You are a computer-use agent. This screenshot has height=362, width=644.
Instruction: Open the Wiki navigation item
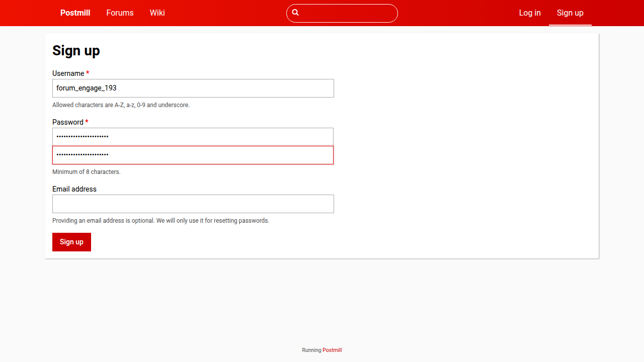click(157, 13)
